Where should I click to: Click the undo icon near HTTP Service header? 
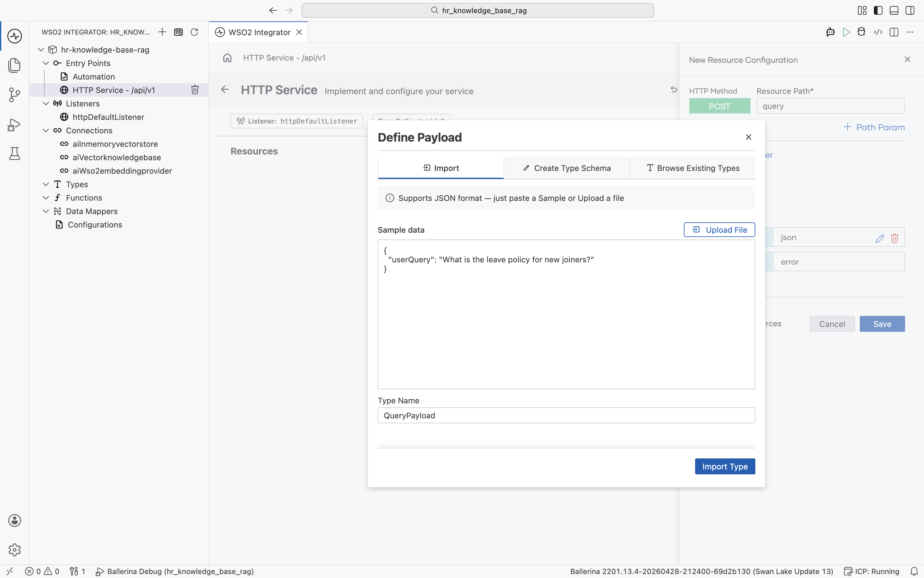click(673, 89)
